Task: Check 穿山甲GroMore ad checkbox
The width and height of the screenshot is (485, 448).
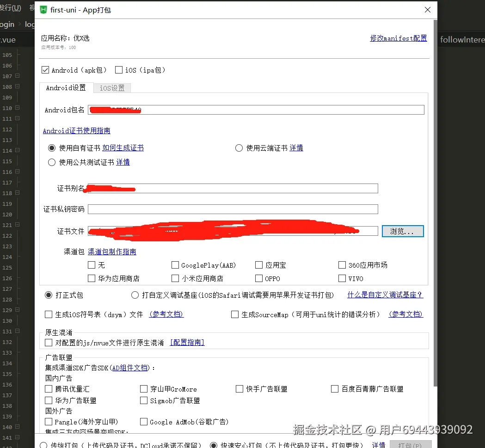Action: point(143,389)
